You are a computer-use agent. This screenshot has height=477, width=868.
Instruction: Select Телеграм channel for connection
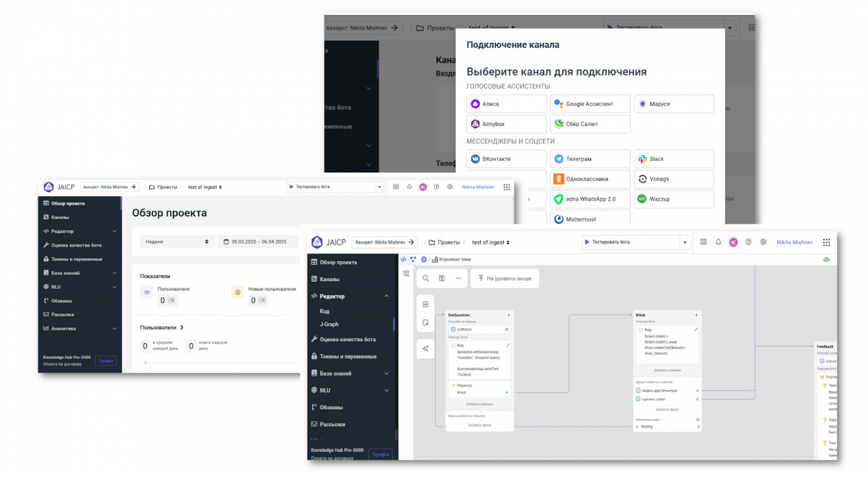(x=590, y=158)
